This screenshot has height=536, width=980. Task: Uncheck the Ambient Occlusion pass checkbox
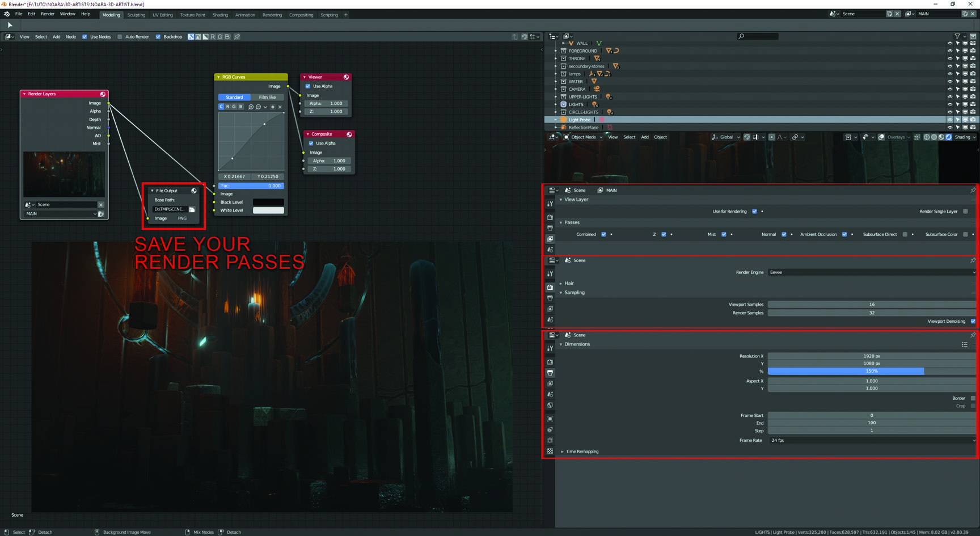coord(844,234)
